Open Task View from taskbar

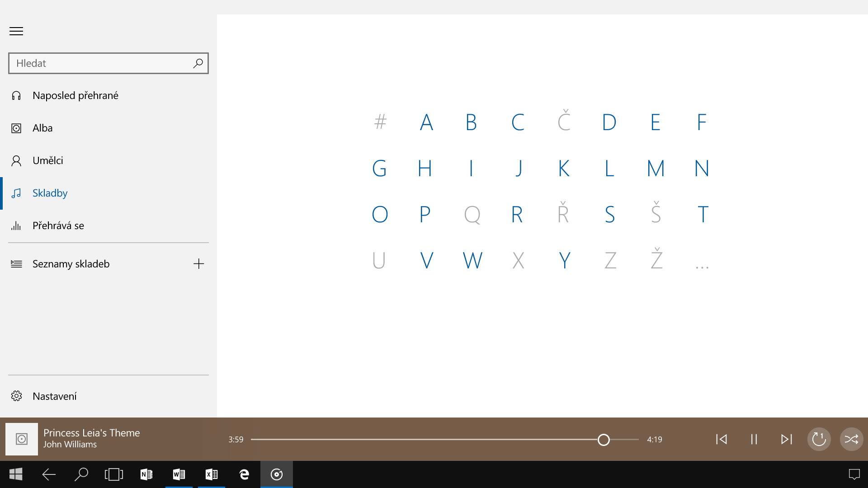pyautogui.click(x=114, y=474)
